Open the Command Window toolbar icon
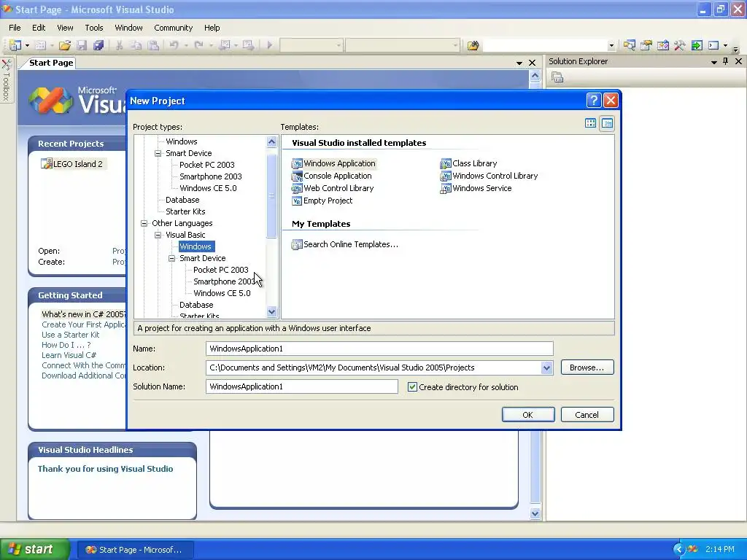This screenshot has height=560, width=747. coord(713,45)
